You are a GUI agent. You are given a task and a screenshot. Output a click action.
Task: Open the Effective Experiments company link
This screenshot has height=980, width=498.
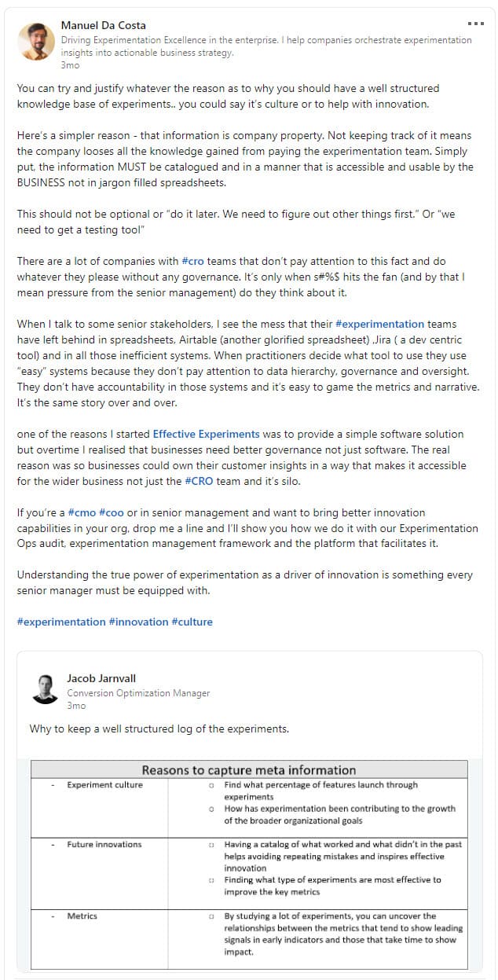(206, 434)
